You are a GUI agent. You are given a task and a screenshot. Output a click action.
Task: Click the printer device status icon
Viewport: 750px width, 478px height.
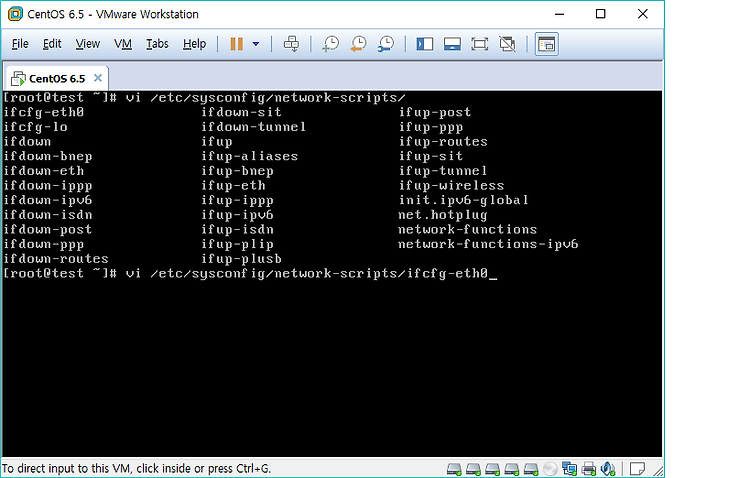pos(589,469)
